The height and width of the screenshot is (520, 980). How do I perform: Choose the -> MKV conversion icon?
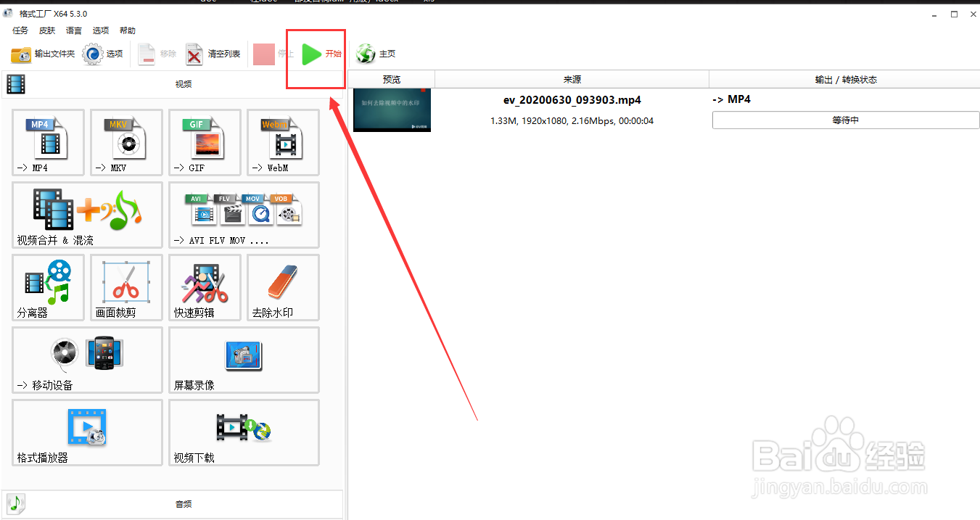coord(126,142)
